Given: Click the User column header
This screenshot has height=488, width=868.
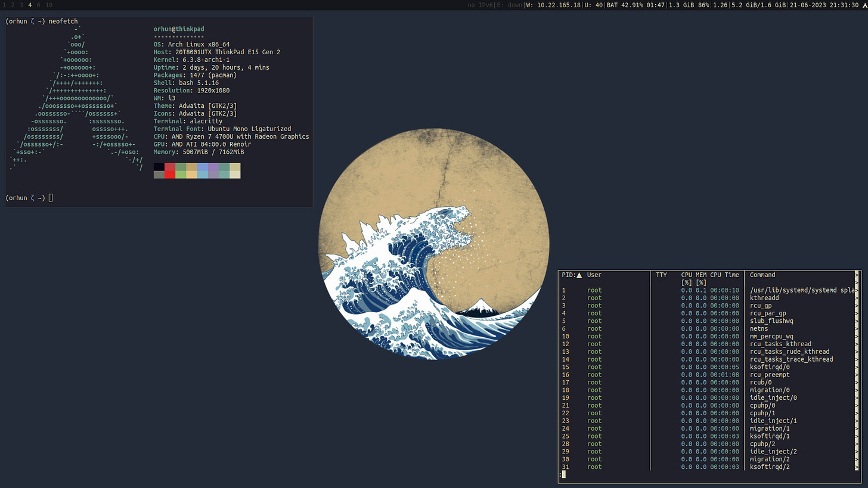Looking at the screenshot, I should (x=594, y=275).
